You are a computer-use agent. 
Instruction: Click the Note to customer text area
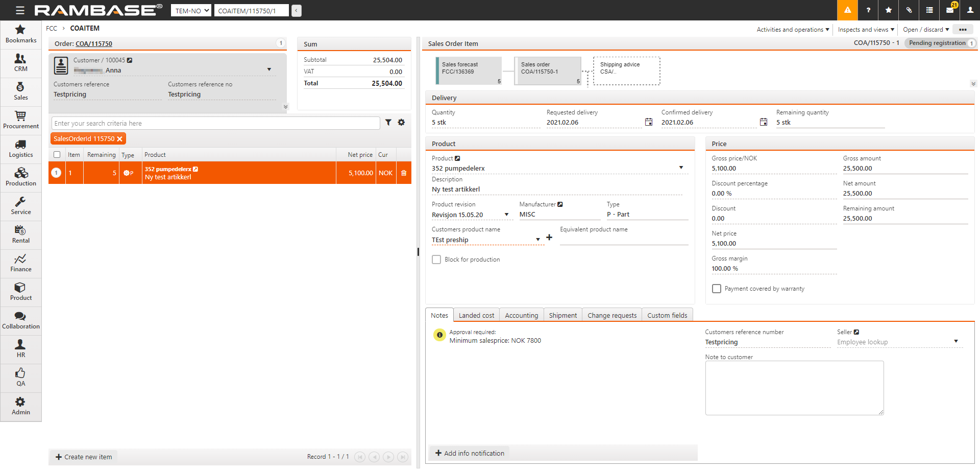(x=794, y=388)
